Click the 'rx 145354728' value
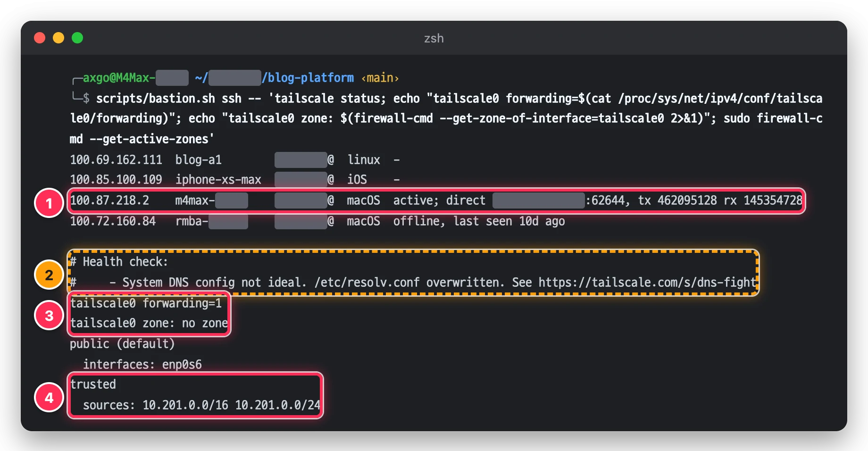 (763, 200)
